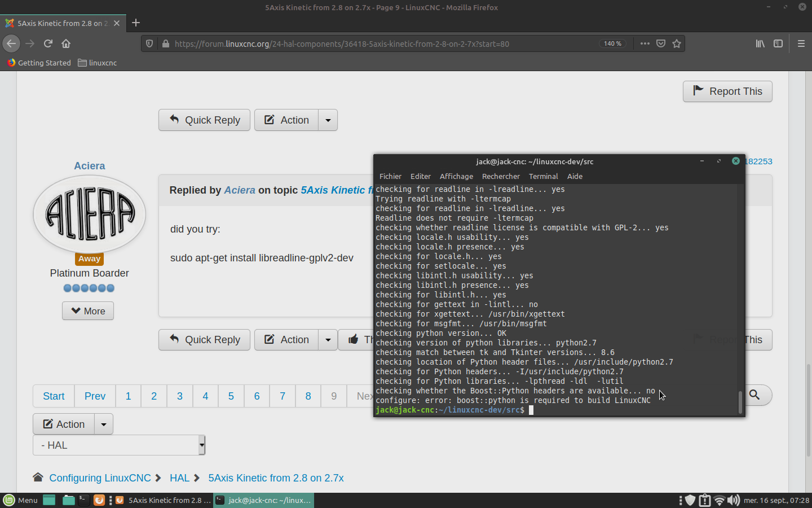Open Firefox hamburger menu
Viewport: 812px width, 508px height.
tap(801, 43)
